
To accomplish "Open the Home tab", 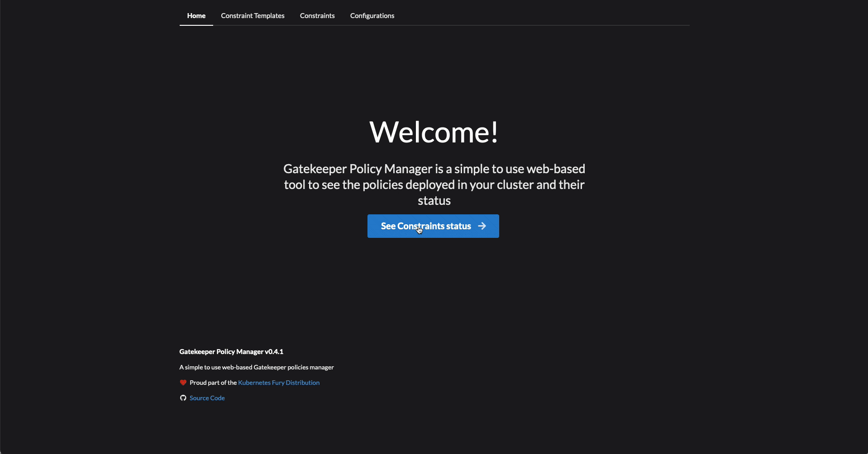I will [x=196, y=16].
